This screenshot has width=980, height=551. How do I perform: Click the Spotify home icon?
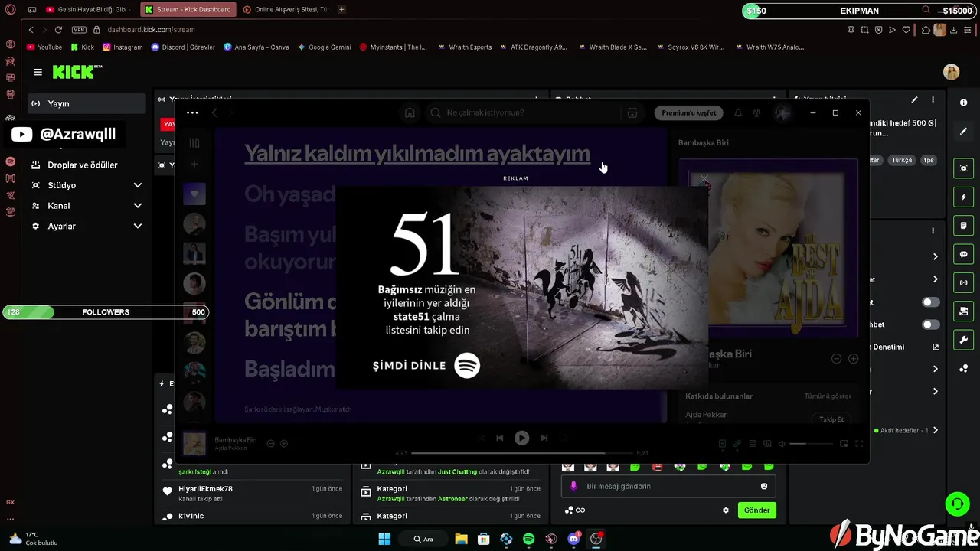pyautogui.click(x=410, y=112)
